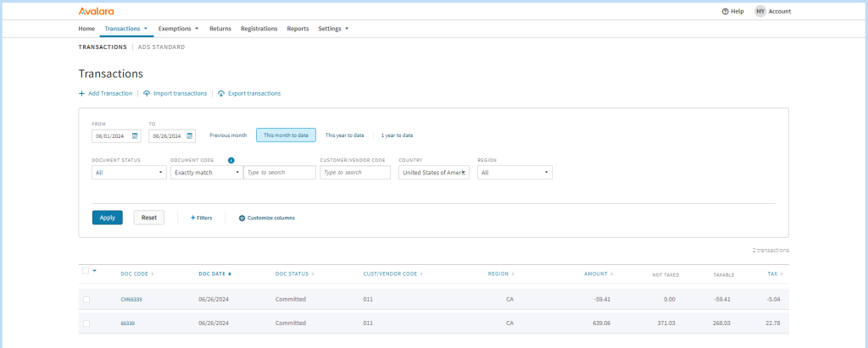Check the box for row CM66339
Viewport: 868px width, 348px height.
86,299
